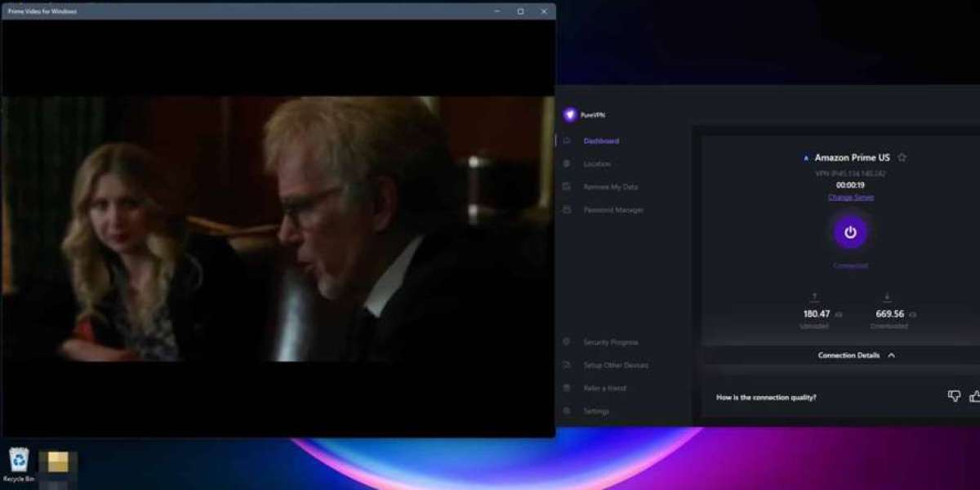The height and width of the screenshot is (490, 980).
Task: Rate connection quality with thumbs down
Action: [954, 396]
